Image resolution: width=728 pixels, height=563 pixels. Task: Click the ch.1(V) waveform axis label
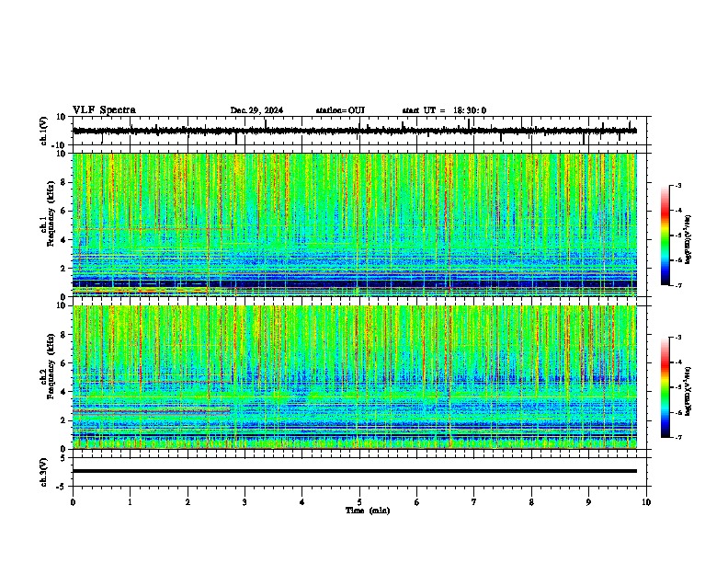click(44, 131)
